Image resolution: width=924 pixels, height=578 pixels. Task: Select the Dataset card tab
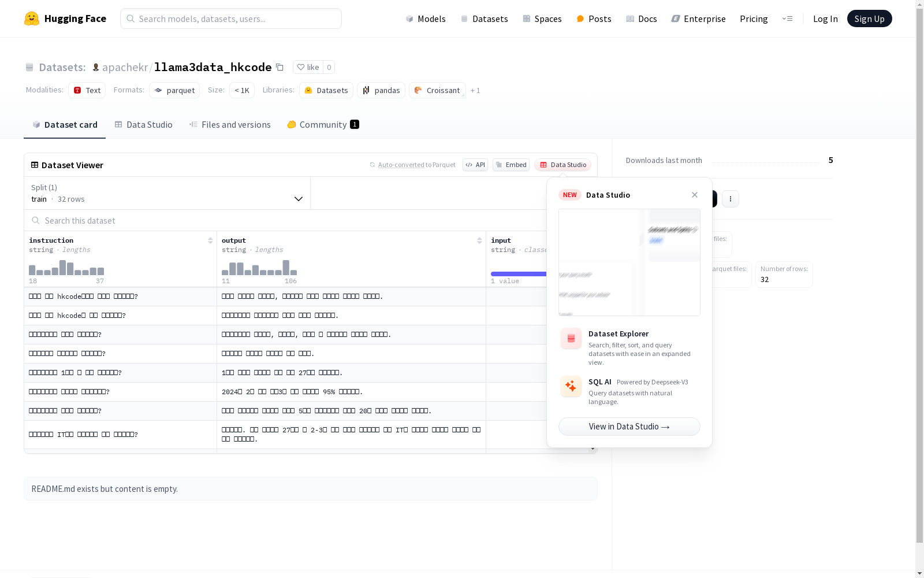coord(65,124)
